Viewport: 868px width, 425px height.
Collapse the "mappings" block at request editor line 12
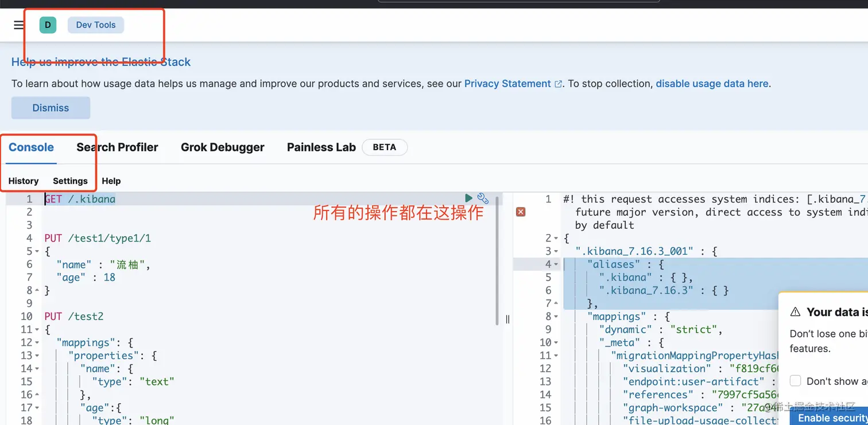point(37,343)
